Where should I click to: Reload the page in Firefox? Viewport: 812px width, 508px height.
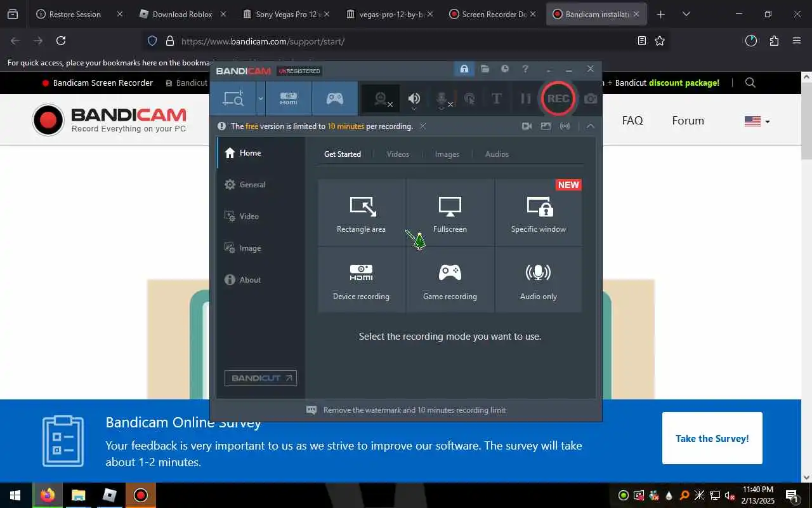(61, 41)
